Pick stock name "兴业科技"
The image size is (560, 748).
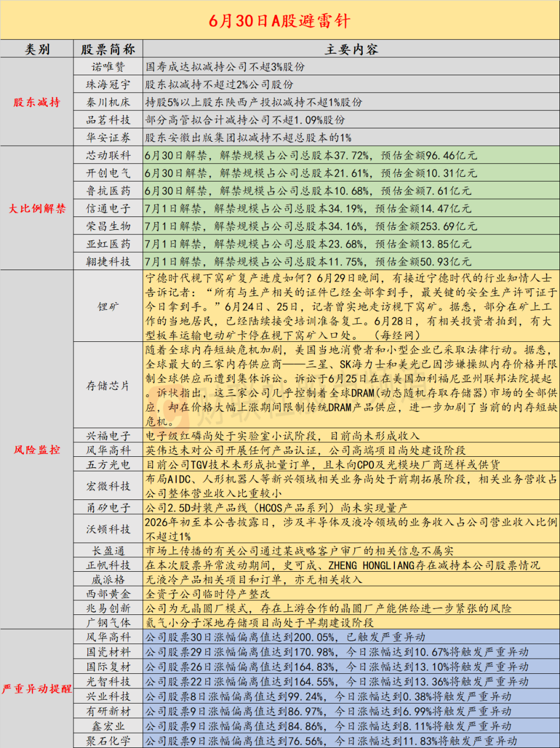[108, 697]
